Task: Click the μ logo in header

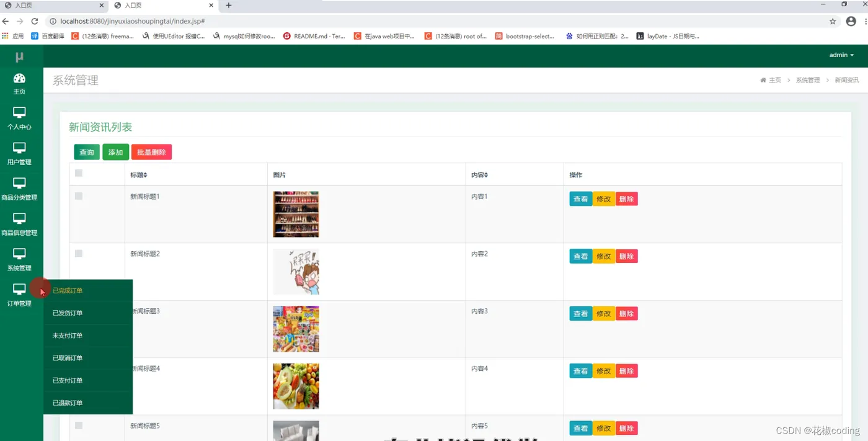Action: tap(19, 56)
